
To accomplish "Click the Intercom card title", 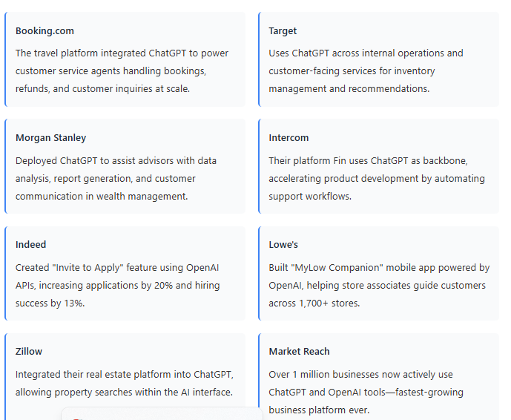I will pos(289,138).
